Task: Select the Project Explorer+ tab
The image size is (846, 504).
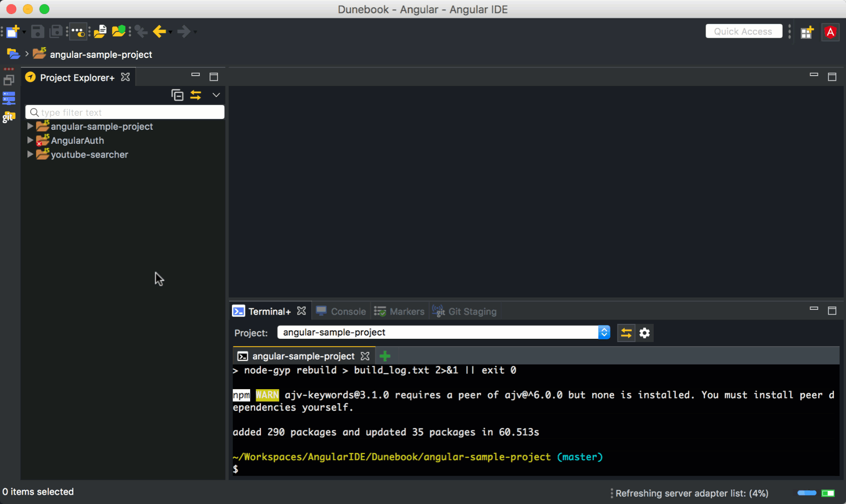Action: [x=77, y=77]
